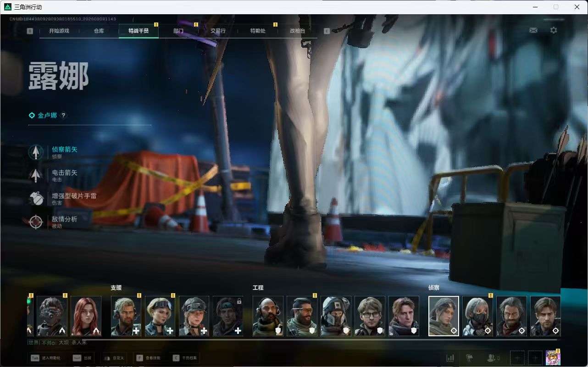Click the 查看技能 view skills button
Viewport: 588px width, 367px height.
tap(148, 358)
